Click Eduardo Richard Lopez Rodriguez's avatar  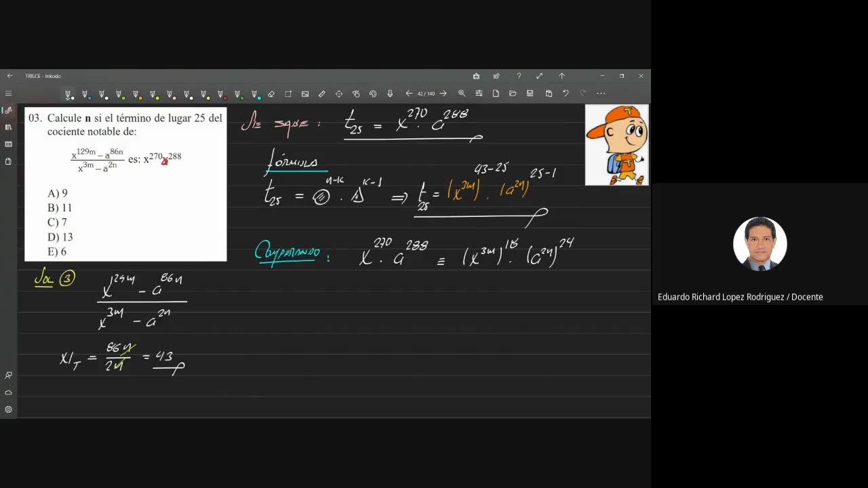tap(759, 244)
